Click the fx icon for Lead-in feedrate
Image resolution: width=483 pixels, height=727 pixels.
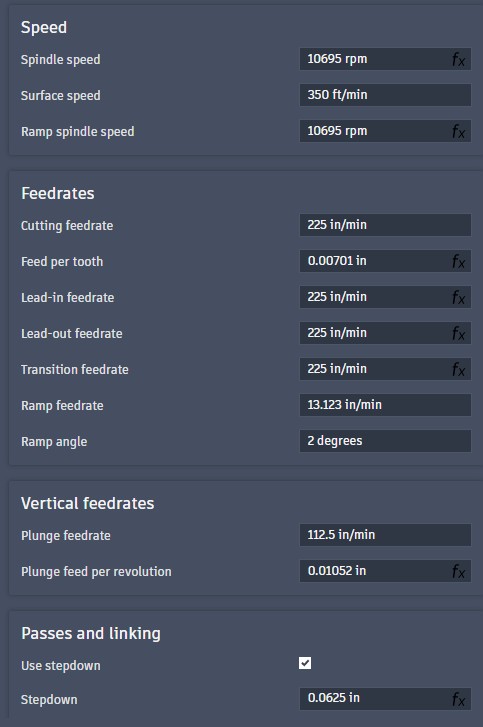point(458,297)
